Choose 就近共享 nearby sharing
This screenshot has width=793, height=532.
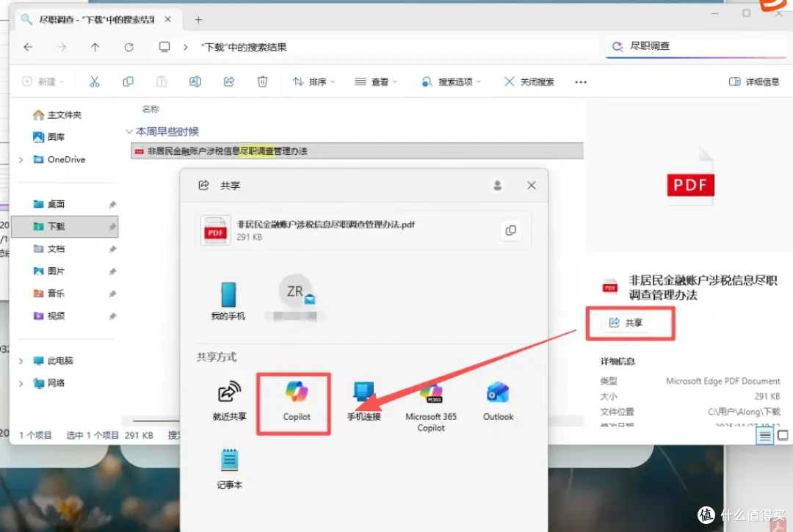229,401
